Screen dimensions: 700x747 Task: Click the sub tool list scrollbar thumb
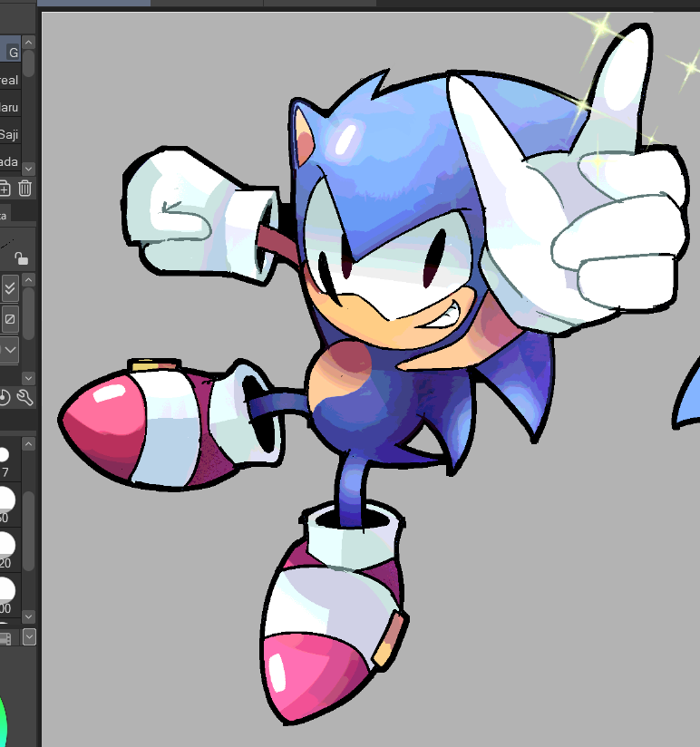coord(29,63)
